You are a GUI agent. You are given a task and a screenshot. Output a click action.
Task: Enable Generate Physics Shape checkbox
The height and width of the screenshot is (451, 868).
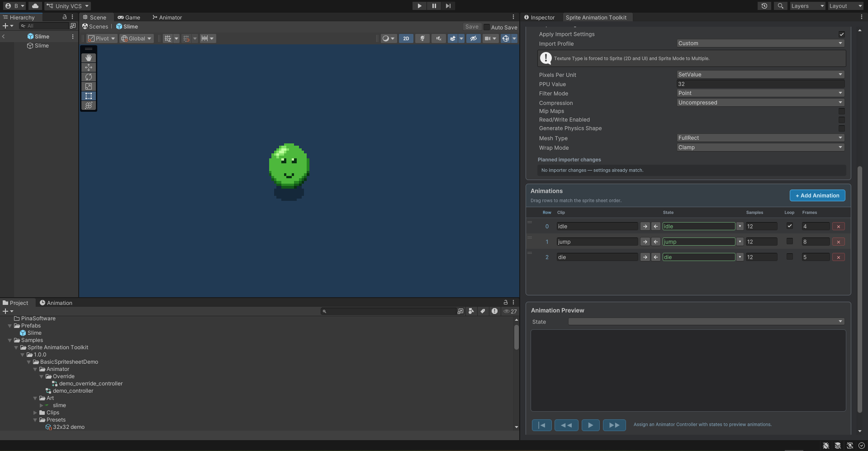[x=841, y=128]
